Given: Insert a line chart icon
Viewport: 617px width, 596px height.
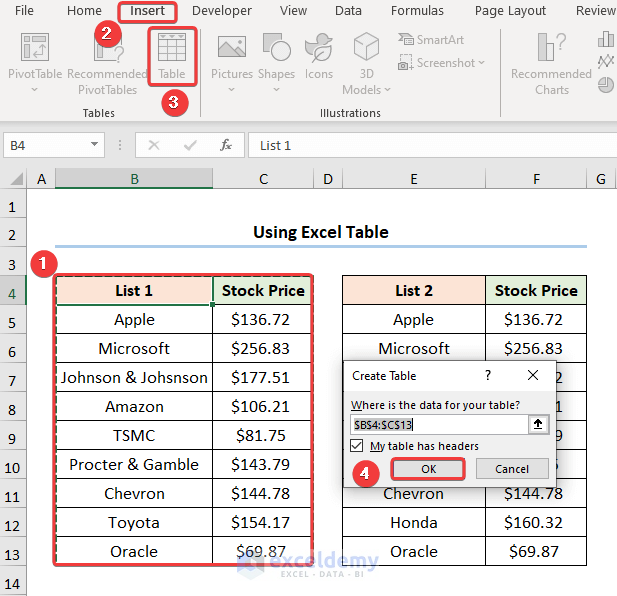Looking at the screenshot, I should pyautogui.click(x=606, y=61).
